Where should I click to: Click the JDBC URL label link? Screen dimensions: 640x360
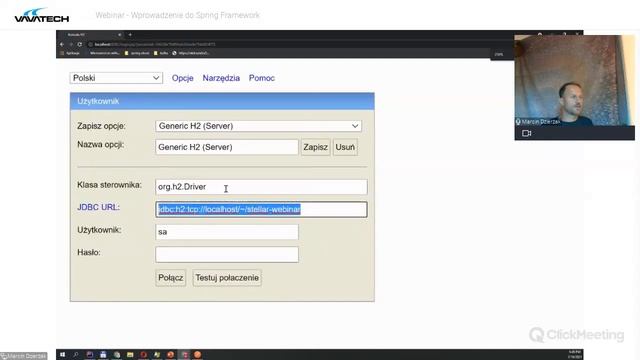click(x=98, y=207)
